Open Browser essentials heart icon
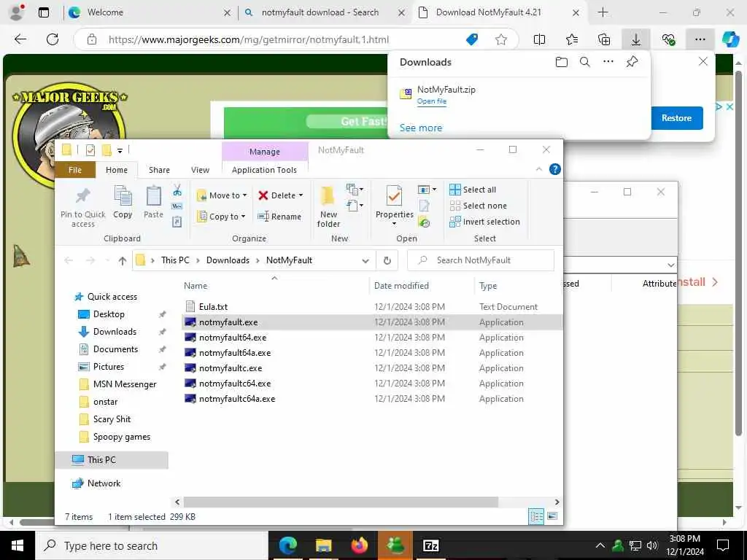 (668, 39)
